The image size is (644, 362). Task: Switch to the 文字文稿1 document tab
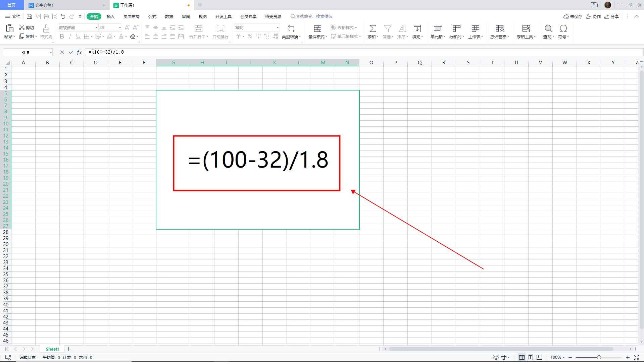click(44, 5)
